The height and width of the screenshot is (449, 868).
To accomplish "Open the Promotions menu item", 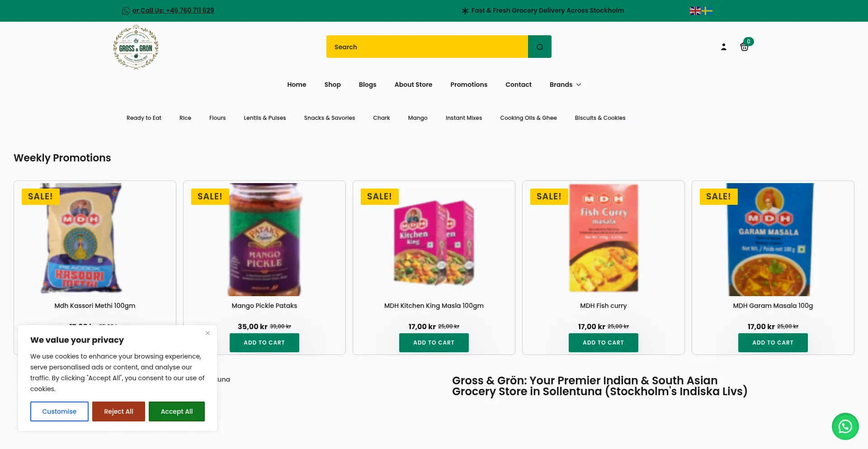I will pos(469,85).
